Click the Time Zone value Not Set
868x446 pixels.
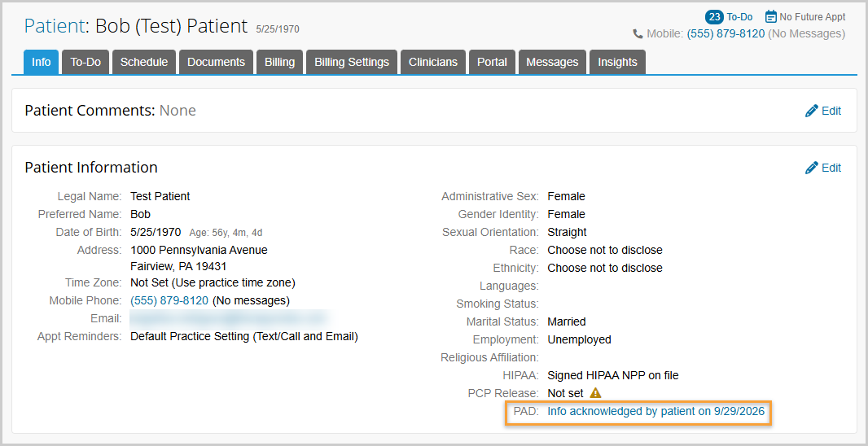[x=213, y=282]
